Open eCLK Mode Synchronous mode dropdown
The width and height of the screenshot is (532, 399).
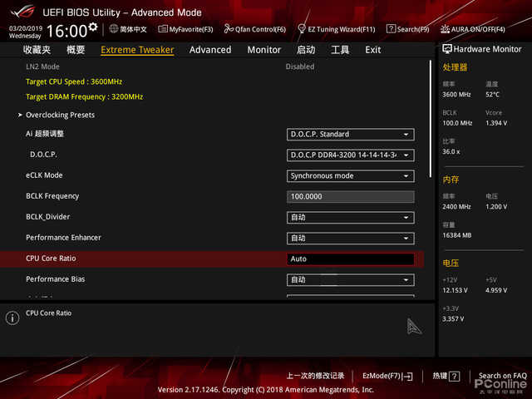click(350, 175)
